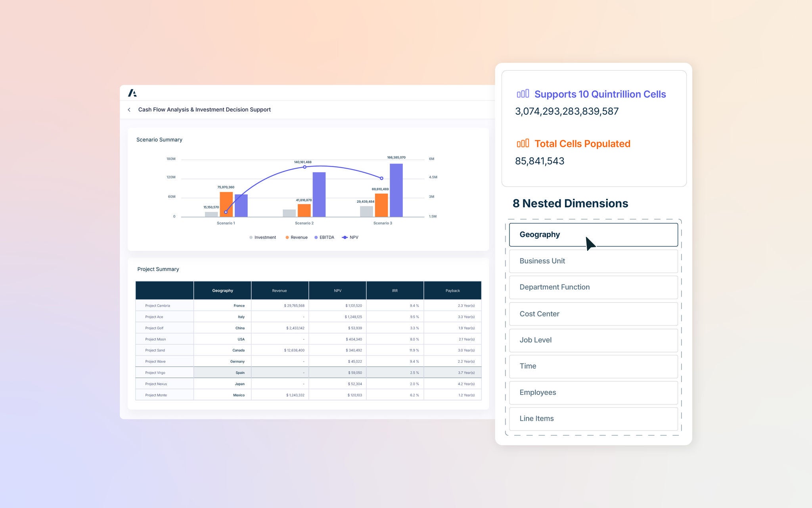Click the 8 Nested Dimensions heading
The image size is (812, 508).
pyautogui.click(x=570, y=204)
